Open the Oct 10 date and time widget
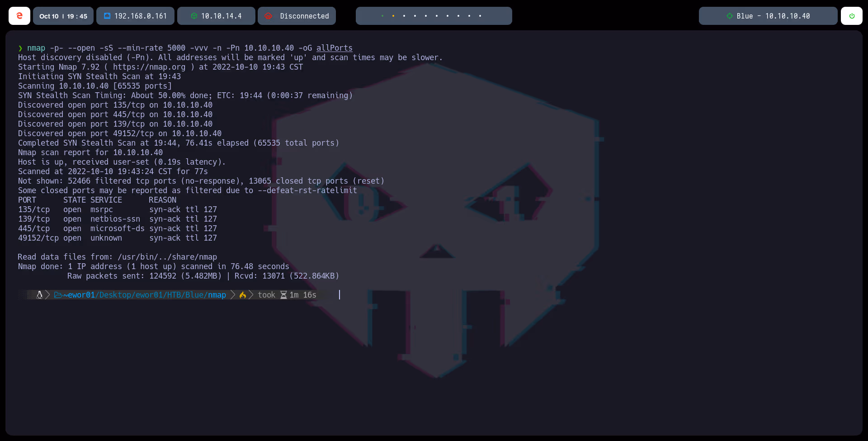 click(x=63, y=16)
